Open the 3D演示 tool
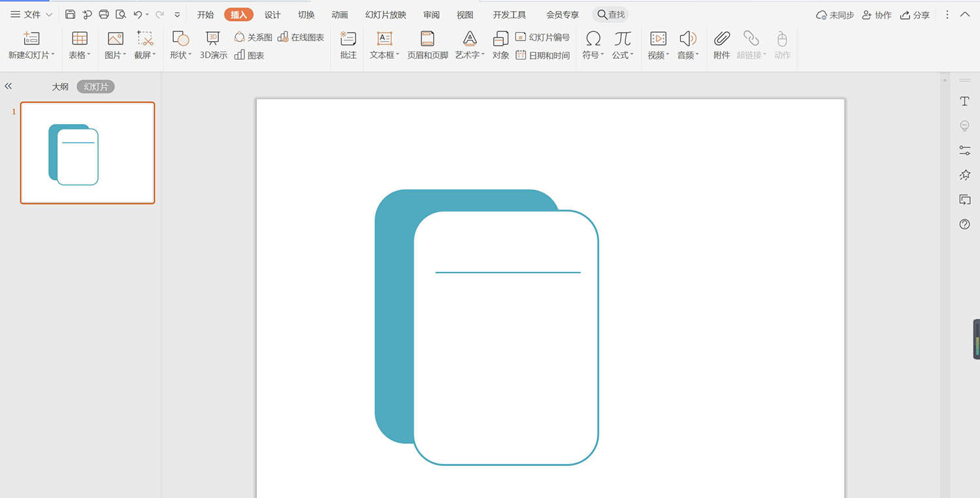Screen dimensions: 980x498 [213, 39]
